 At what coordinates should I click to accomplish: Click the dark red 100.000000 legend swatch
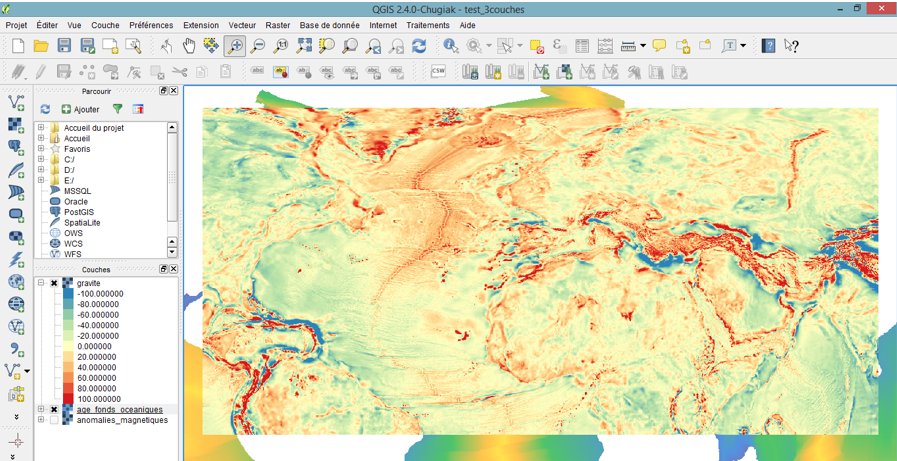[68, 399]
